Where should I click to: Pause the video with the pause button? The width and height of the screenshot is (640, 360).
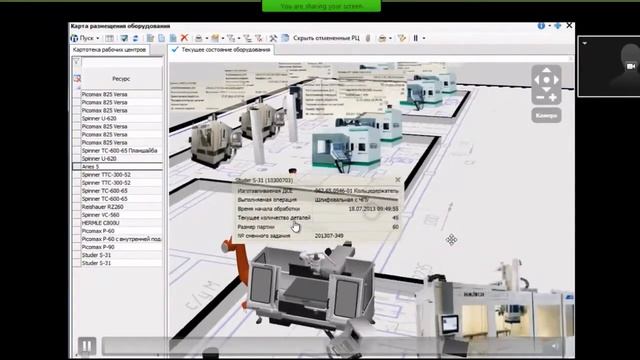[x=87, y=346]
